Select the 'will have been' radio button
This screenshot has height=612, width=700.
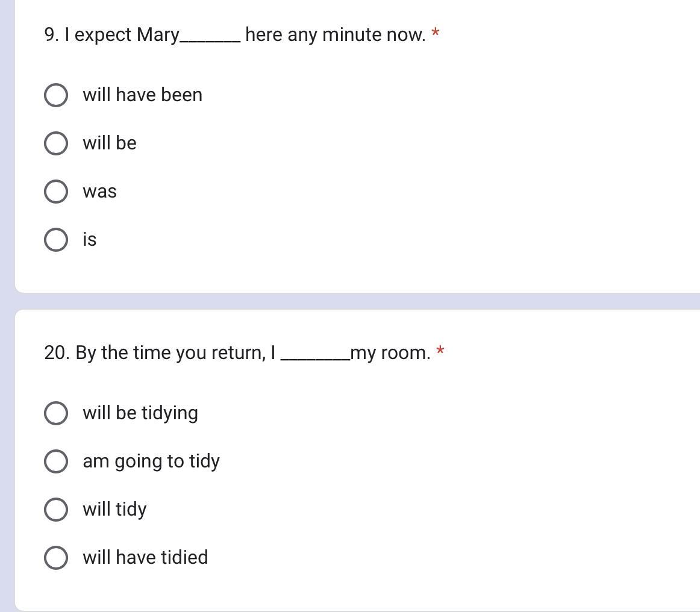[56, 95]
